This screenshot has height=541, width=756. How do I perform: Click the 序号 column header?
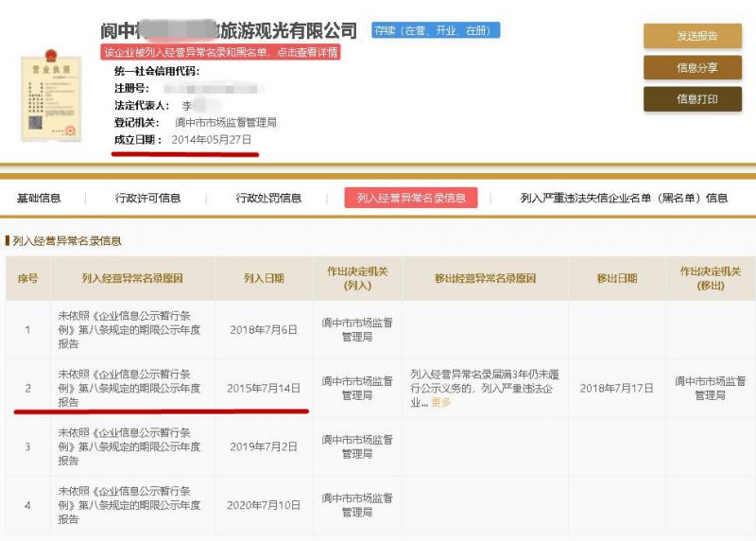coord(27,278)
